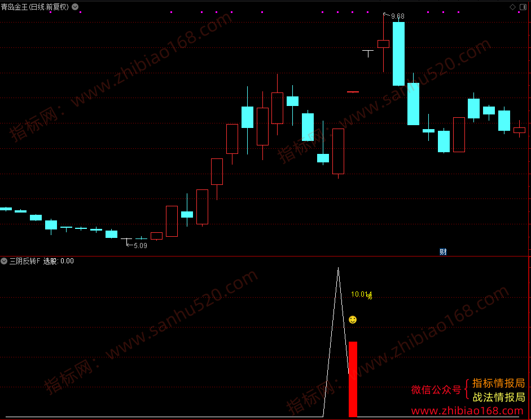Click the 9.68 high price label
Screen dimensions: 531x420
click(398, 16)
